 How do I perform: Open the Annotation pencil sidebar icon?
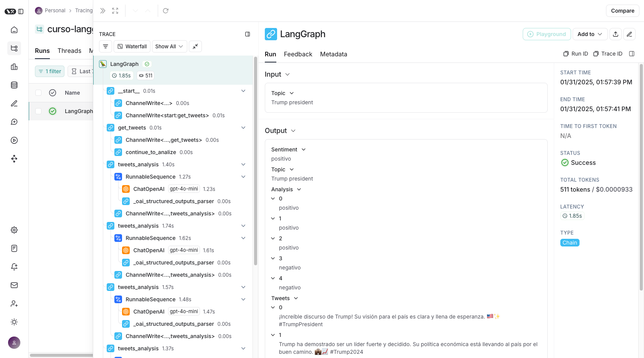14,103
